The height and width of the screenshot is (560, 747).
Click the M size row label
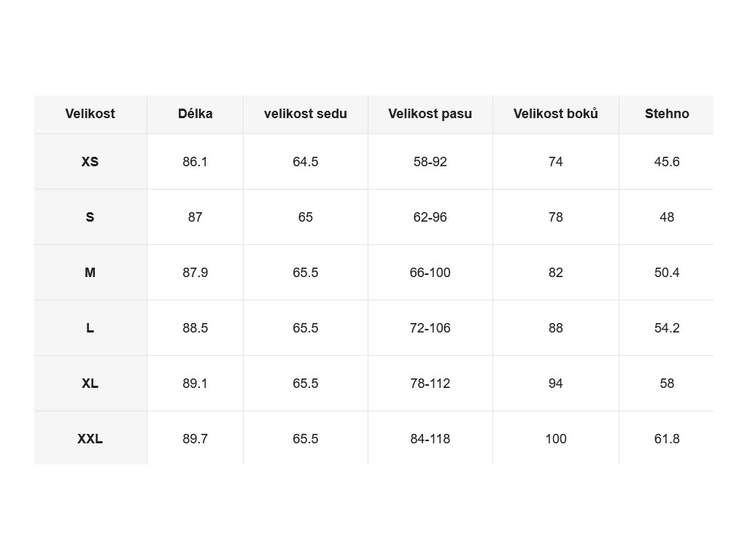[90, 273]
